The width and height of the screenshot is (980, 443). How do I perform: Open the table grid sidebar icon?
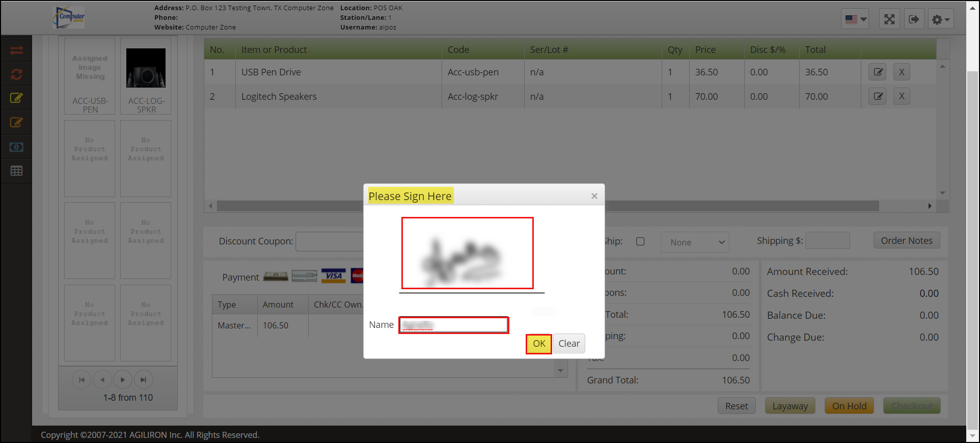(16, 171)
